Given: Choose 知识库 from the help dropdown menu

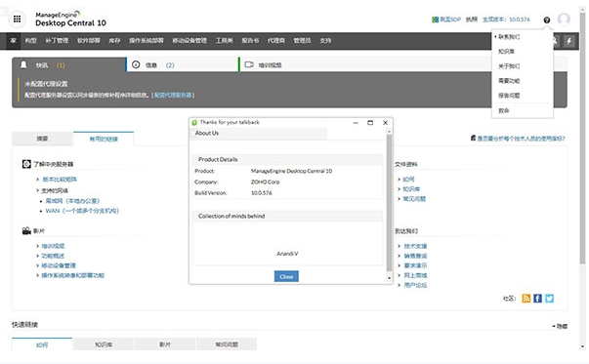Looking at the screenshot, I should tap(506, 52).
